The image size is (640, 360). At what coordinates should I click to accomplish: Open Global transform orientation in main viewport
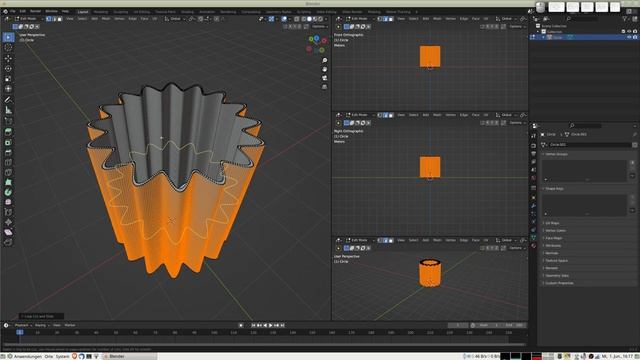point(176,19)
